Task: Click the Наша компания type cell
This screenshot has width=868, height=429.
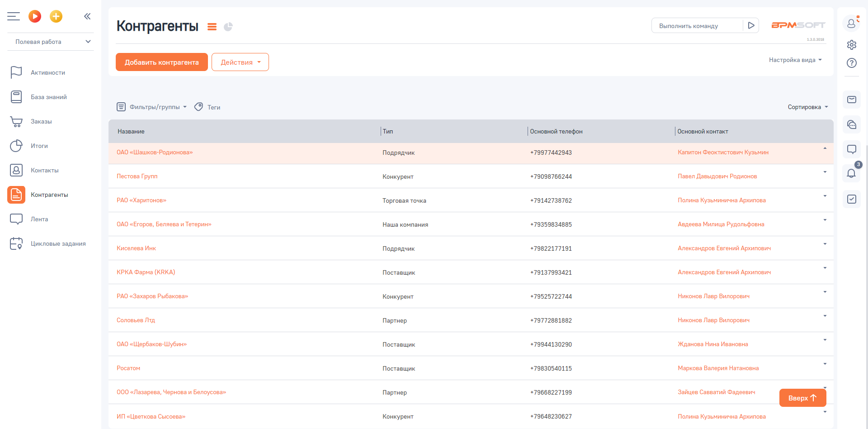Action: (405, 224)
